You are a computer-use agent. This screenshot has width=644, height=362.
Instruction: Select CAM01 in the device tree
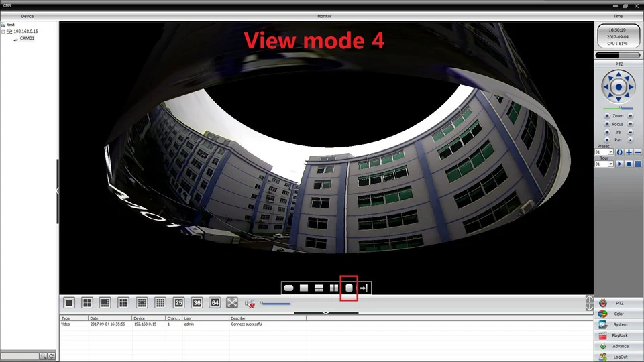pyautogui.click(x=27, y=38)
